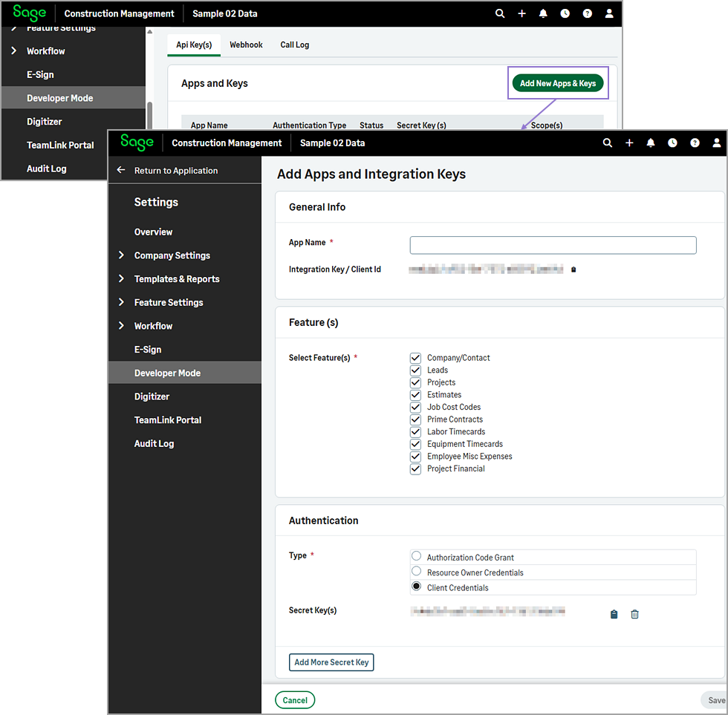Expand Feature Settings chevron in front sidebar

point(121,302)
